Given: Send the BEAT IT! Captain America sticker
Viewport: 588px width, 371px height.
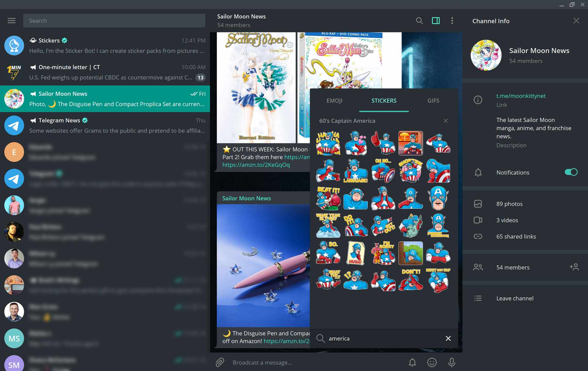Looking at the screenshot, I should (328, 198).
